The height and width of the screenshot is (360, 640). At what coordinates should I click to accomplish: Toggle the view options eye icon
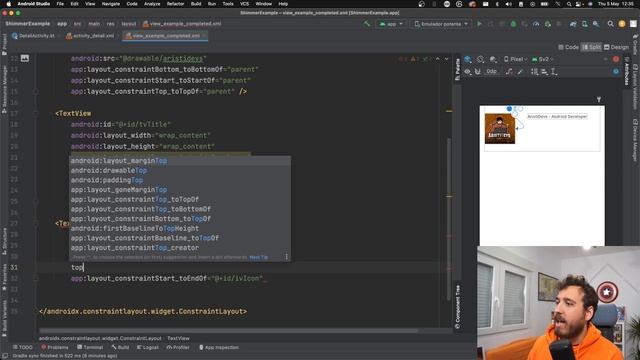tap(468, 71)
